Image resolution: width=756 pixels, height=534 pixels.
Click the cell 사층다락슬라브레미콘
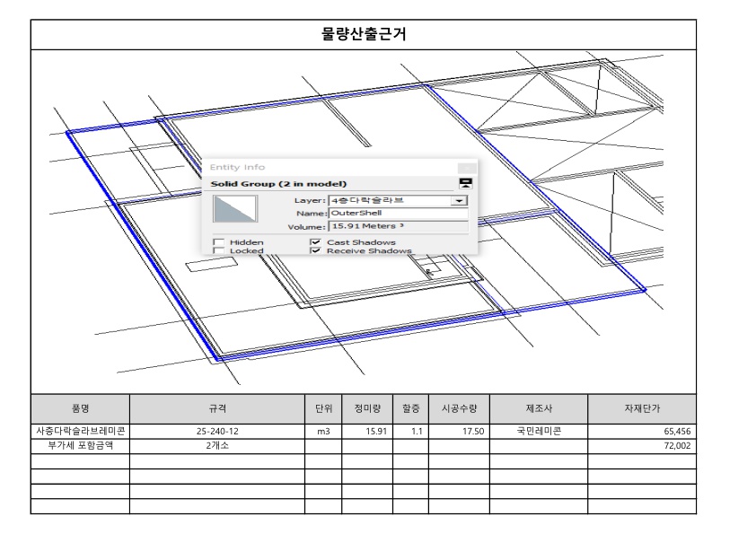pyautogui.click(x=81, y=431)
